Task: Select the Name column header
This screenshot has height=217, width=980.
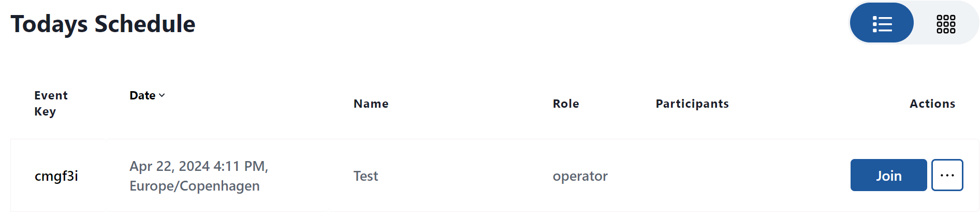Action: point(371,104)
